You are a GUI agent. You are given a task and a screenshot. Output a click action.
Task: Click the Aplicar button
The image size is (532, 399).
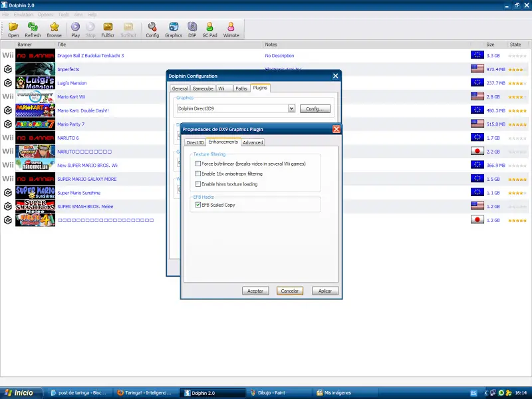point(325,291)
